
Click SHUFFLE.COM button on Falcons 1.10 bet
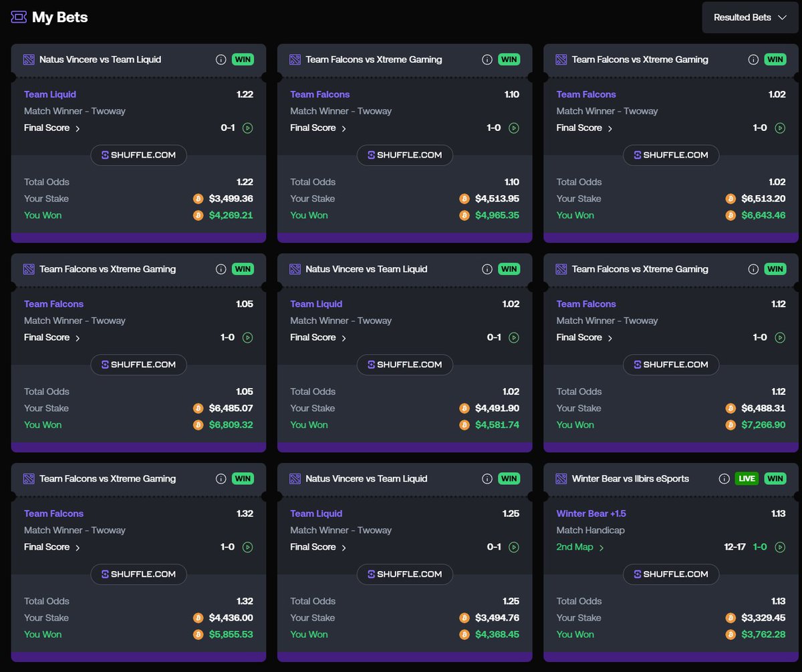404,155
